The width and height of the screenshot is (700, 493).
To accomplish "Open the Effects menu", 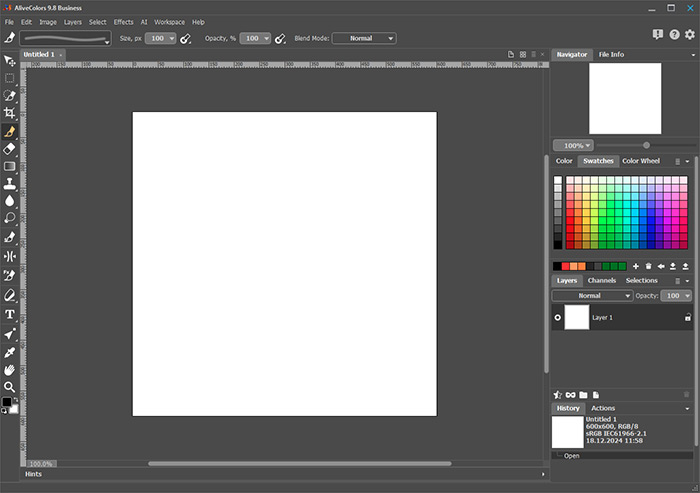I will tap(123, 22).
